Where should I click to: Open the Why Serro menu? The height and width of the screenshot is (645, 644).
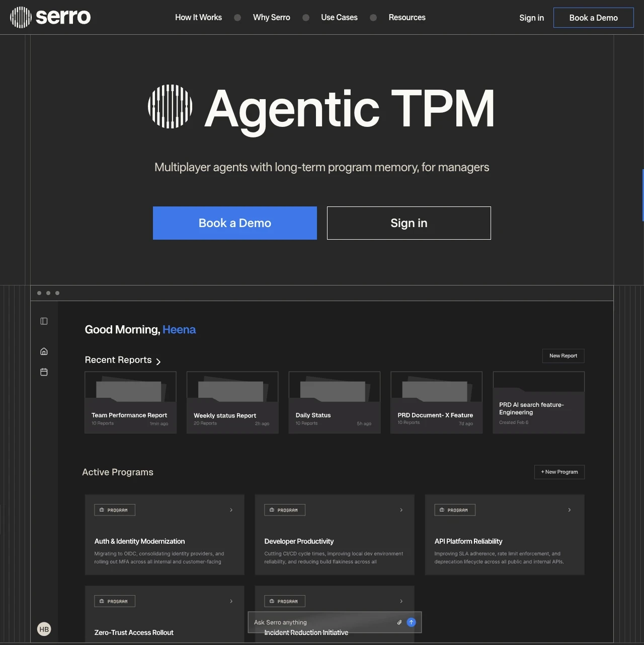272,17
